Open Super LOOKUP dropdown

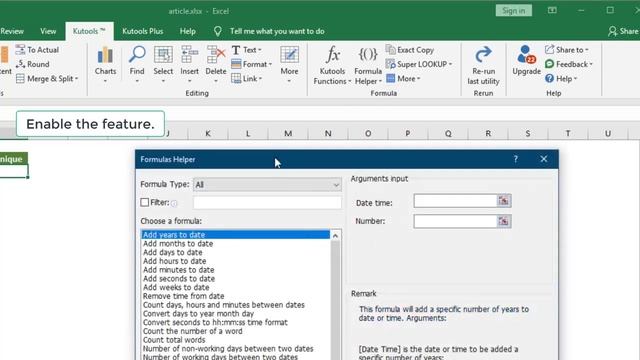[x=419, y=64]
